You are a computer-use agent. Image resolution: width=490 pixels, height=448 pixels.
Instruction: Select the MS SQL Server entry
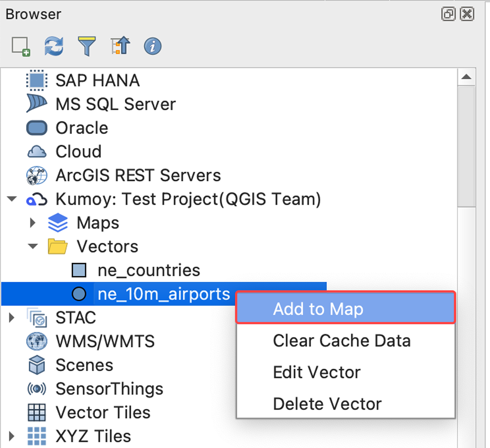coord(115,104)
